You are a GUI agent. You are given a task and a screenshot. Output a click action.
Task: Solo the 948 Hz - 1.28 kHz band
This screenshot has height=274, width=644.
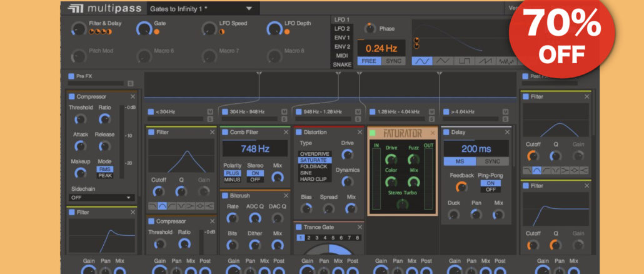358,119
